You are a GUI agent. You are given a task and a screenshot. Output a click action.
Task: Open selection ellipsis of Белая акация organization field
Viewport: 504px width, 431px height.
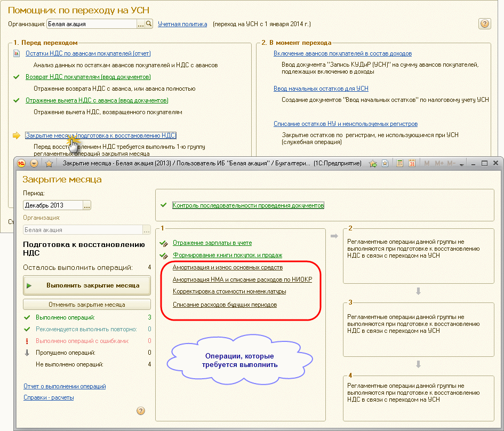(x=140, y=24)
